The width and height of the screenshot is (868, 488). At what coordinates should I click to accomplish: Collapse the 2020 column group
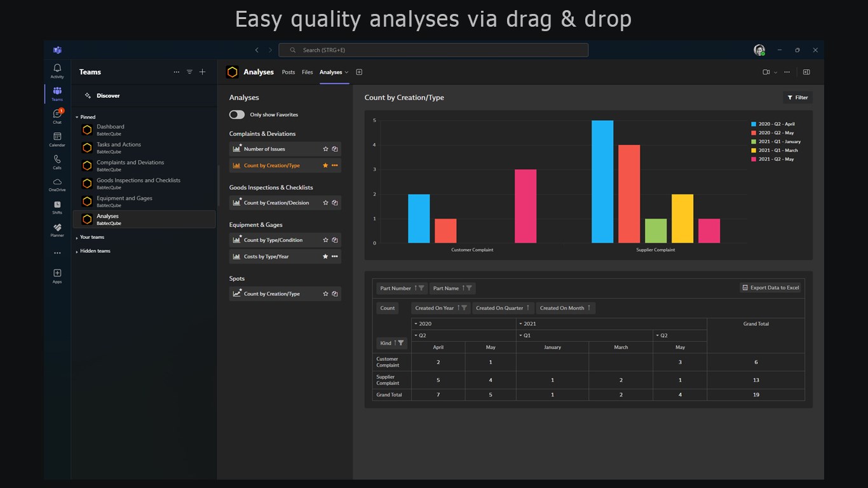[x=416, y=324]
